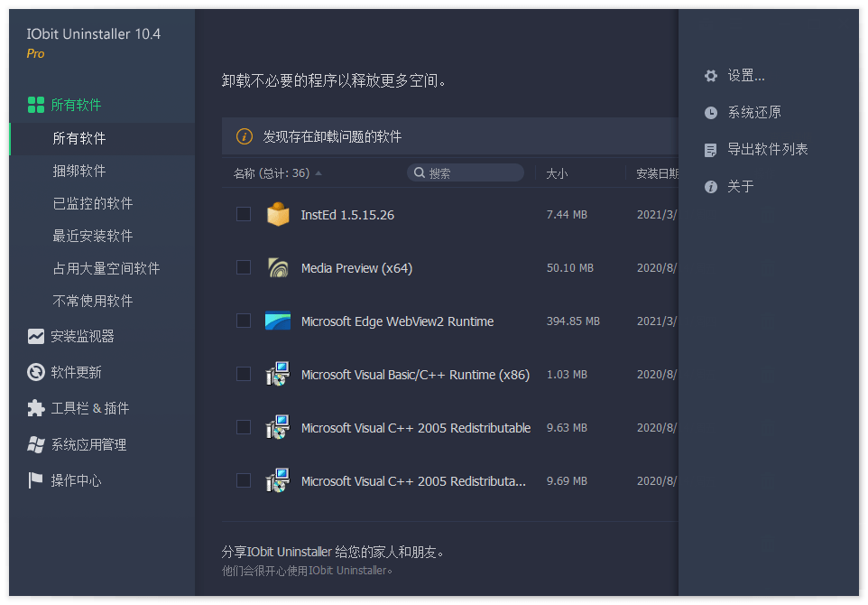This screenshot has width=868, height=605.
Task: Click the 系统还原 clock icon
Action: click(x=711, y=113)
